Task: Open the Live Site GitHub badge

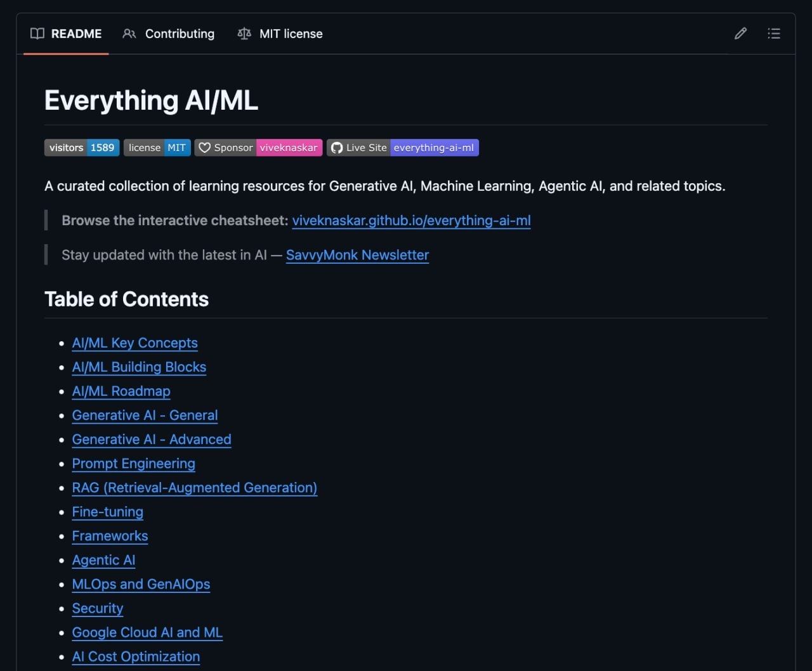Action: 402,148
